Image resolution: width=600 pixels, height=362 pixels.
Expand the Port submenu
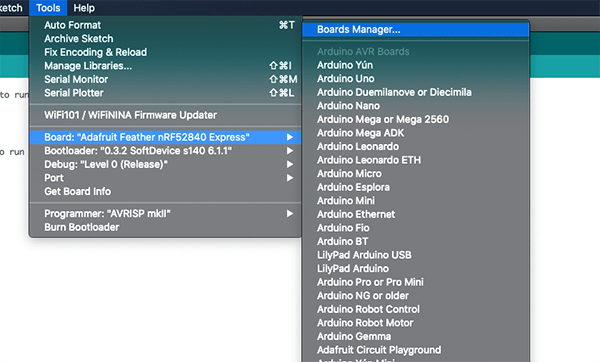point(165,178)
